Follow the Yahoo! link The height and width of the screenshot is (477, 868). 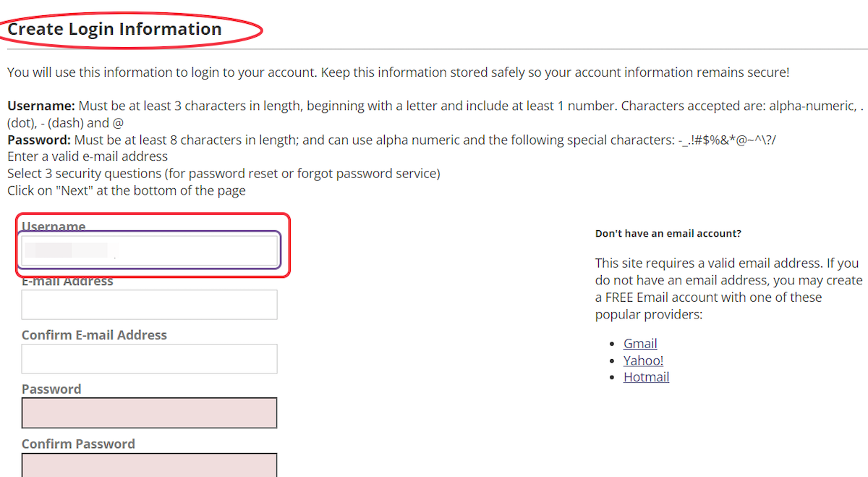tap(643, 360)
